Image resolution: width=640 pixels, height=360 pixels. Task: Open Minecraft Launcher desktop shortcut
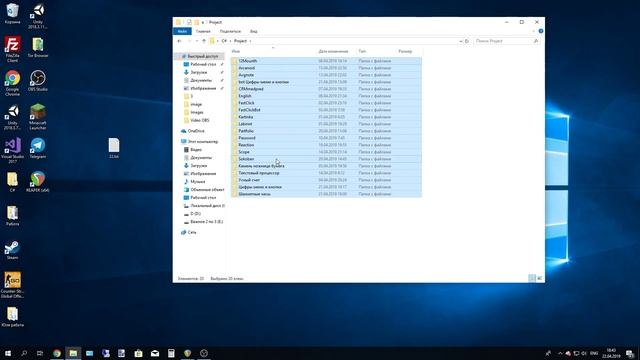(38, 117)
